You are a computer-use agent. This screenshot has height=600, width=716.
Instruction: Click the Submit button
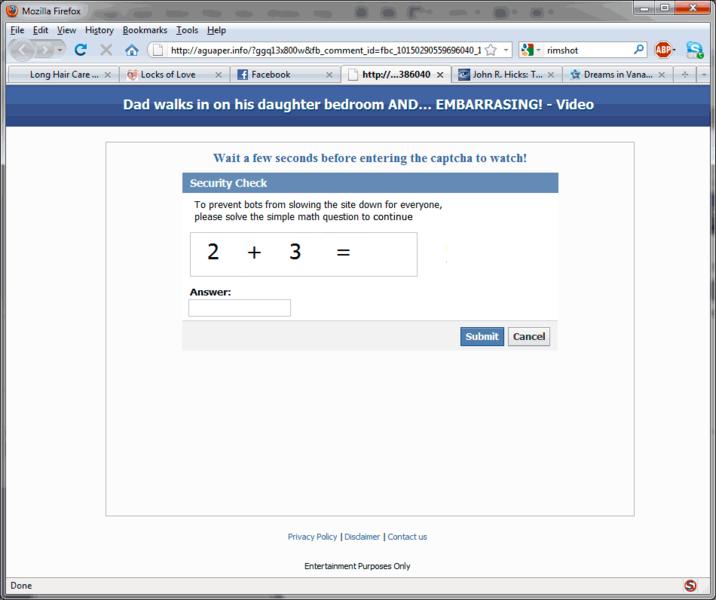click(482, 337)
